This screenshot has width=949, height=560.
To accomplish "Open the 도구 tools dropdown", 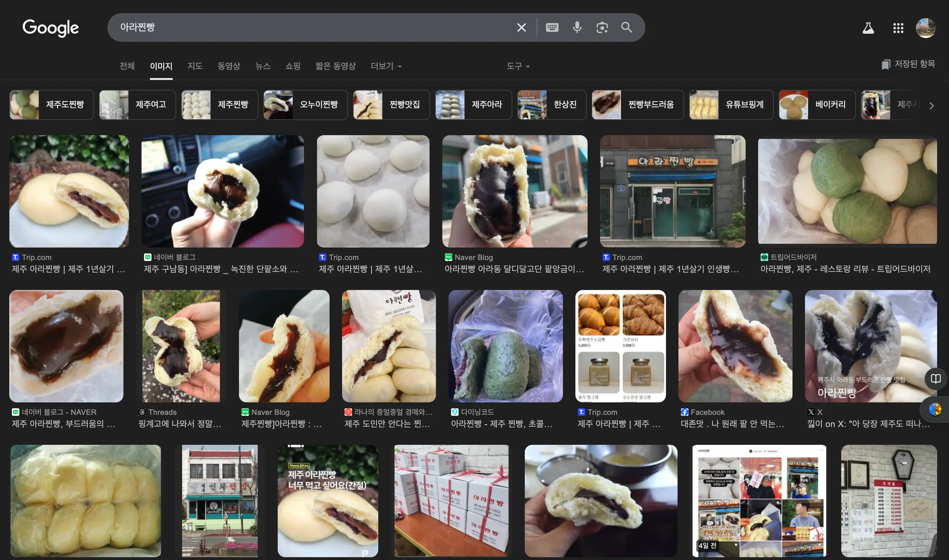I will [x=518, y=66].
